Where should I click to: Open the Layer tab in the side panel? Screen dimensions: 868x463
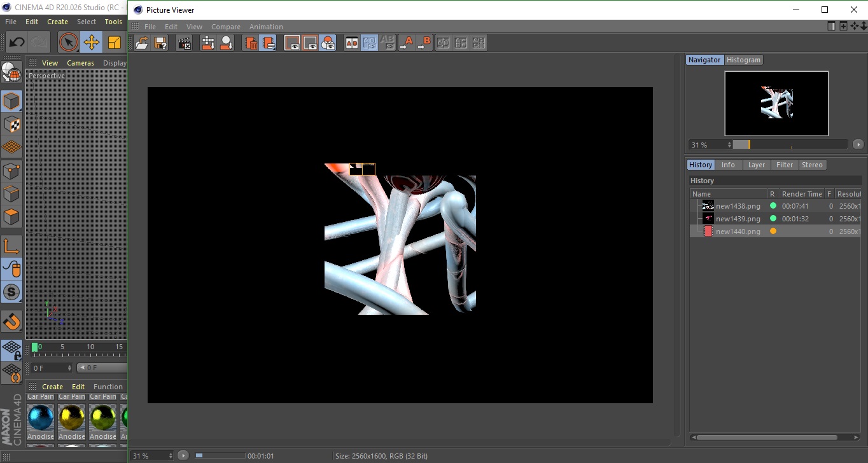(x=756, y=165)
